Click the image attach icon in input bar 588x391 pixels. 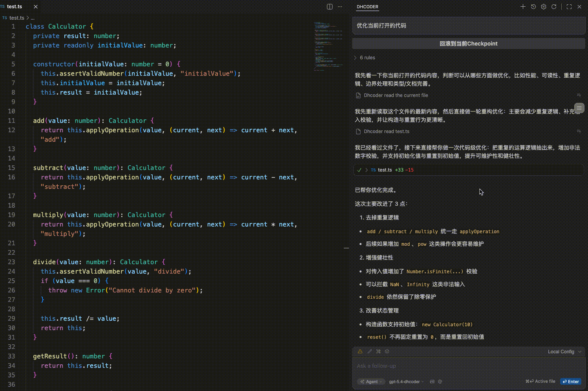point(432,382)
